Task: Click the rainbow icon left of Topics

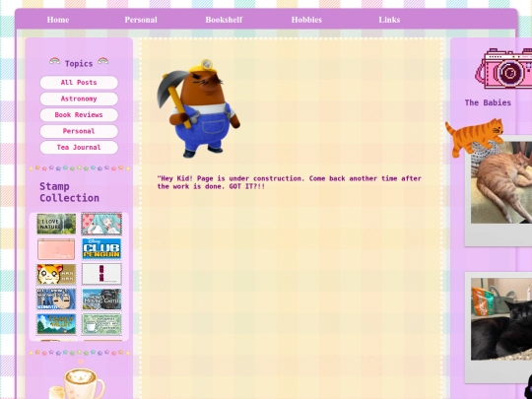Action: click(54, 61)
